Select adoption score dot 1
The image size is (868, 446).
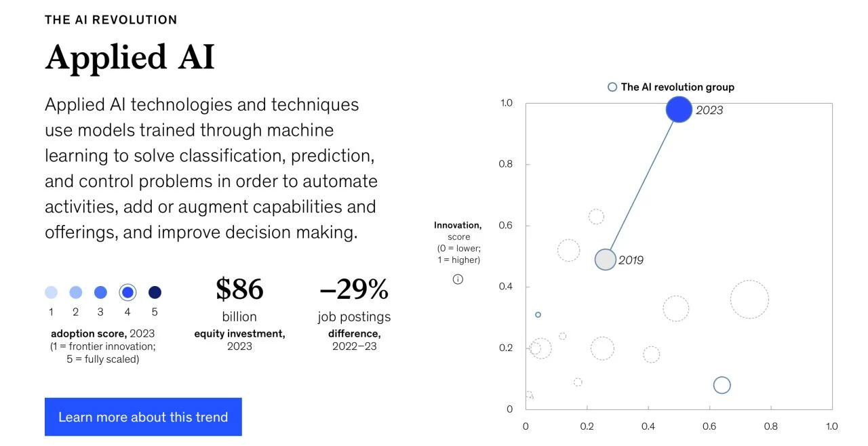[51, 292]
